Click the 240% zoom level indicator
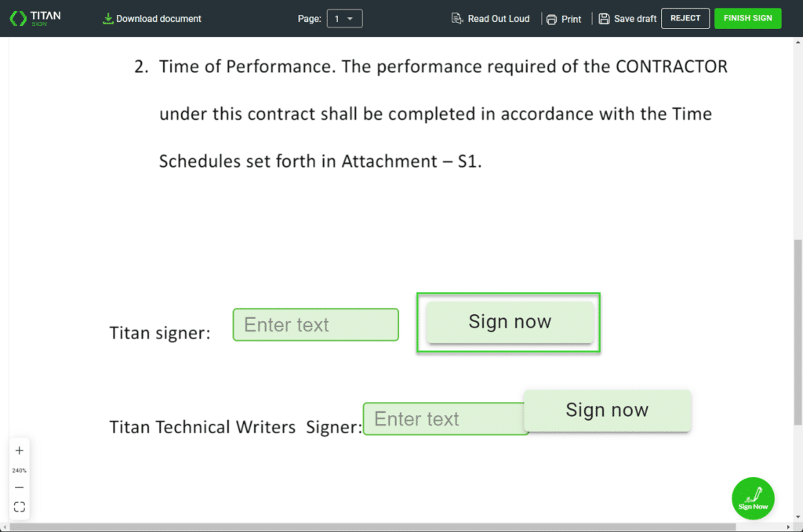The width and height of the screenshot is (803, 532). [x=20, y=470]
